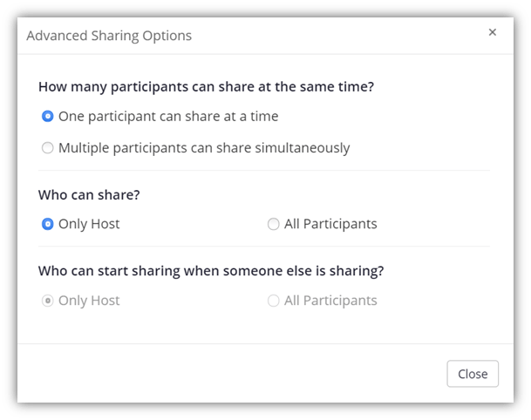Click the 'Advanced Sharing Options' dialog title
This screenshot has width=531, height=420.
(109, 36)
